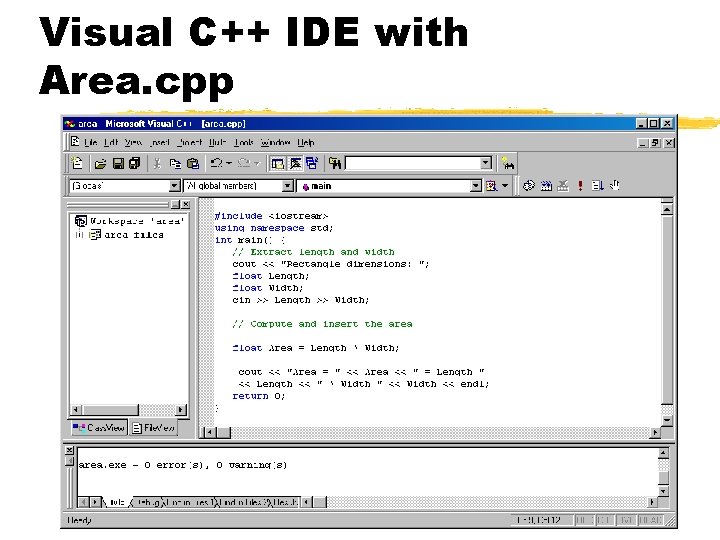This screenshot has width=720, height=540.
Task: Click the Paste clipboard icon
Action: coord(193,163)
